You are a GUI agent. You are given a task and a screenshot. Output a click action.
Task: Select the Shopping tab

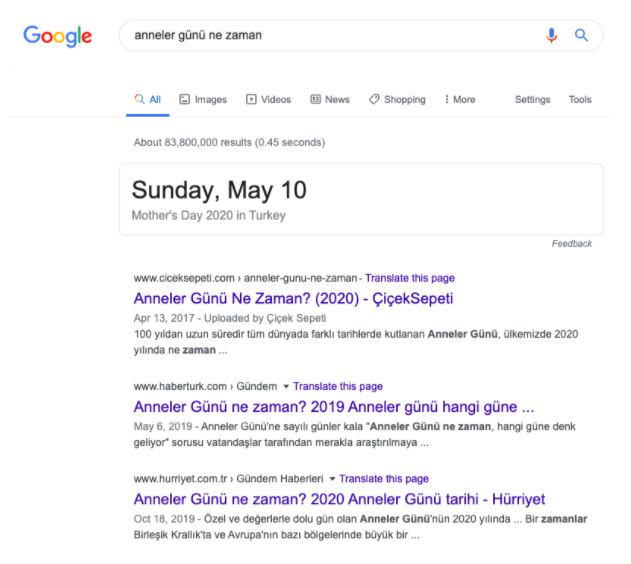(397, 99)
